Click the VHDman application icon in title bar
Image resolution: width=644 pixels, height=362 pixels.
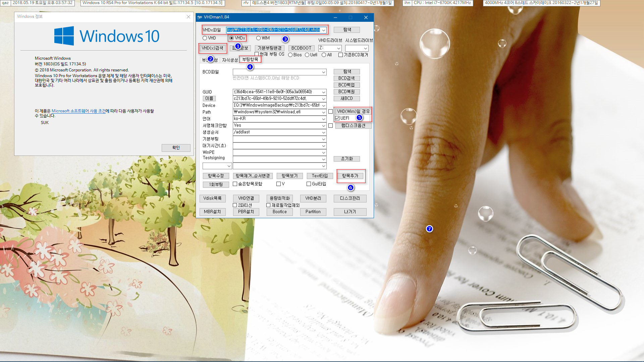pos(200,17)
